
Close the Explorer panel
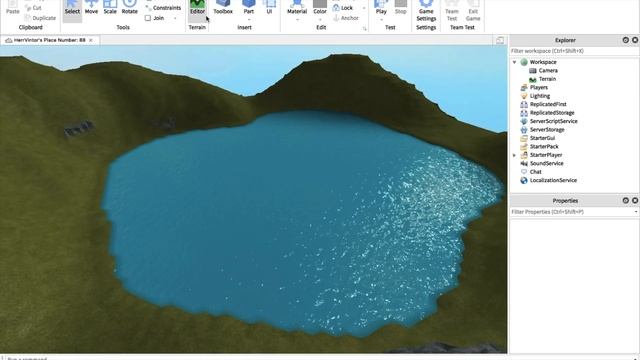[635, 40]
